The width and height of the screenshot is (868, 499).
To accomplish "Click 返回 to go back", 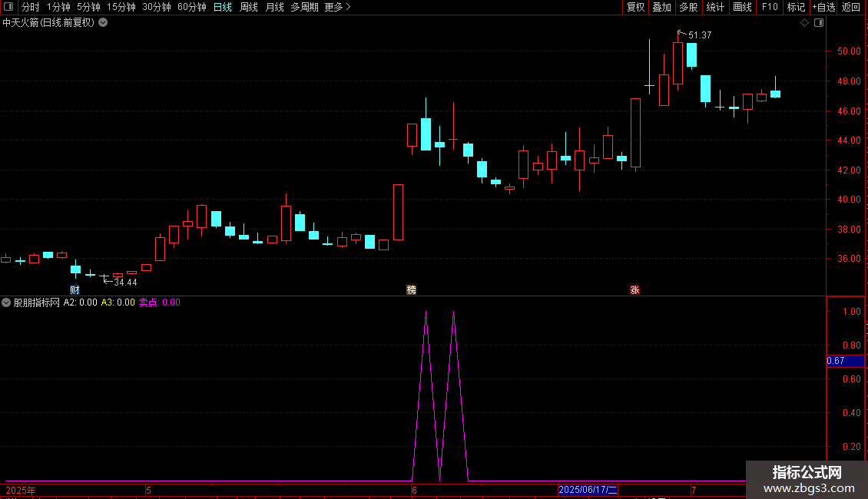I will (851, 7).
